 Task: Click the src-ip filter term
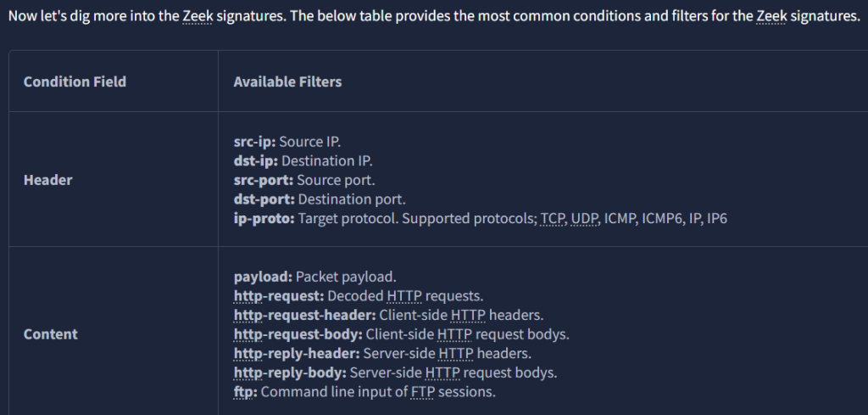point(254,141)
